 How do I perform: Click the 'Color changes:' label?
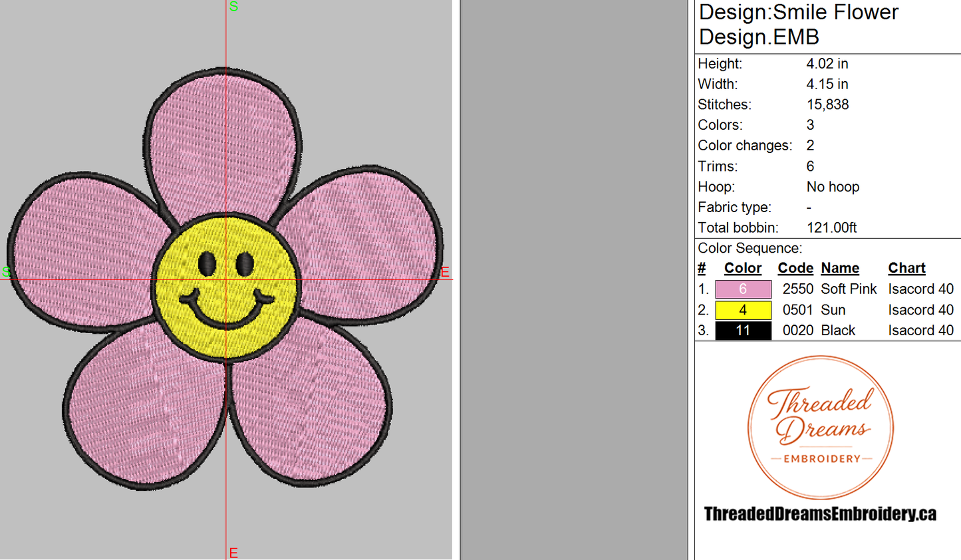(x=745, y=146)
